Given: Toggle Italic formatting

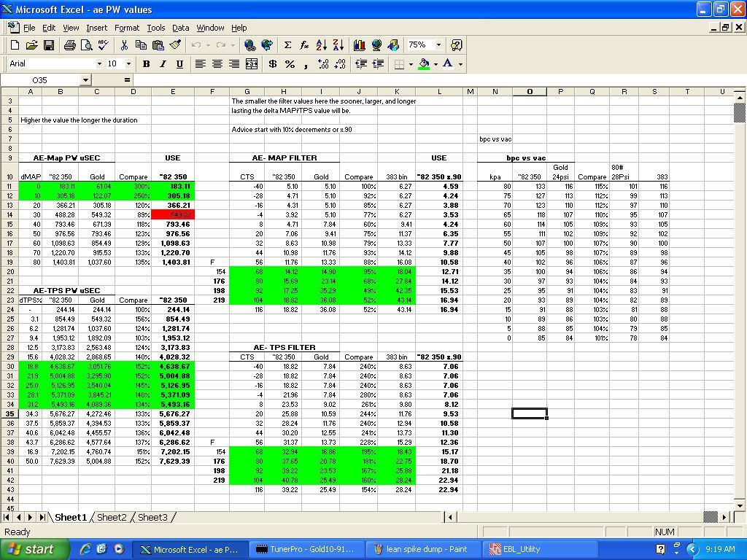Looking at the screenshot, I should pos(163,64).
